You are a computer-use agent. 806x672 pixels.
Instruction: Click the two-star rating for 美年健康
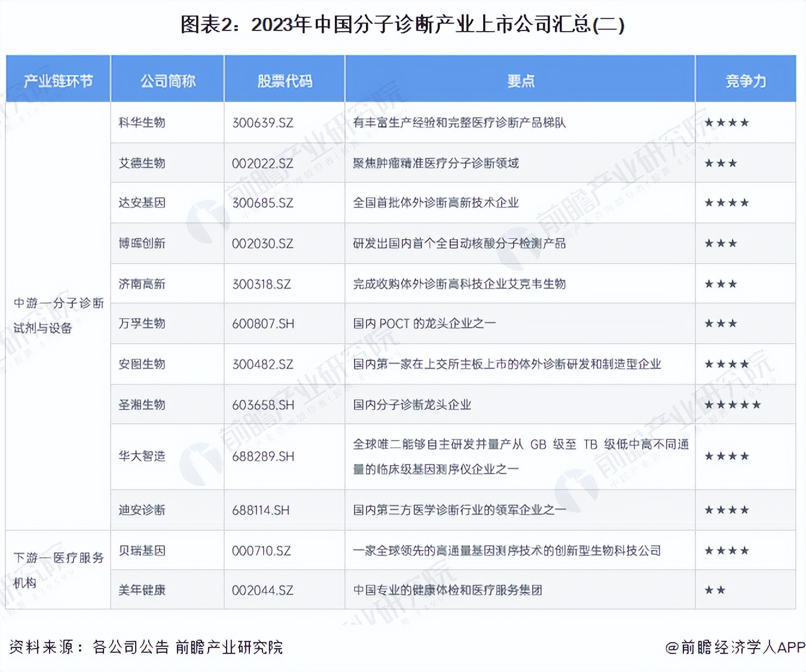point(715,590)
